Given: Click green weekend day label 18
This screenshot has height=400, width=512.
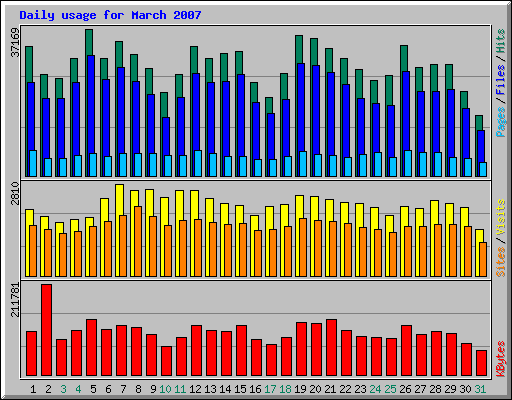Looking at the screenshot, I should (x=285, y=389).
